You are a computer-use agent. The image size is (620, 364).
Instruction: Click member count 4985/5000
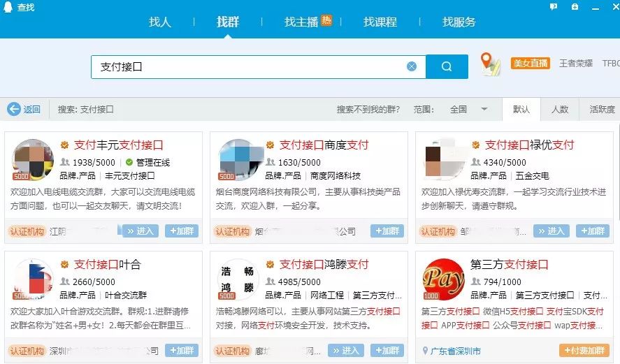coord(299,282)
